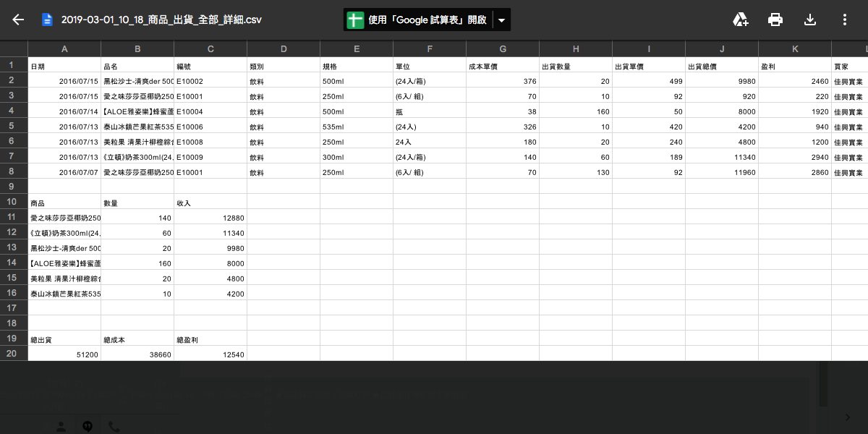Select column K header
The height and width of the screenshot is (434, 868).
pos(795,49)
